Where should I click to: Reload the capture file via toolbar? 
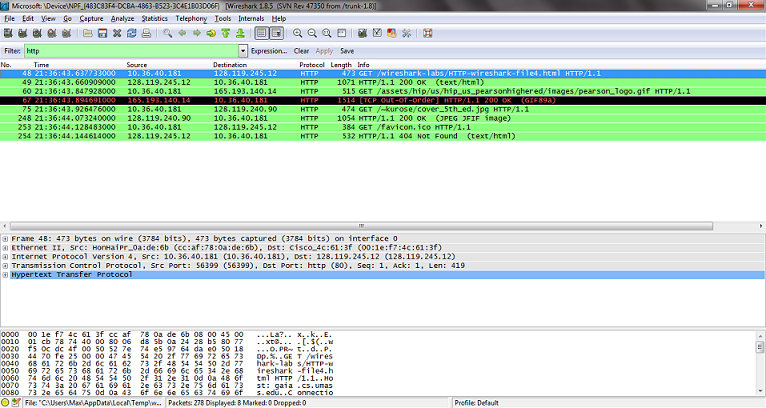coord(133,33)
